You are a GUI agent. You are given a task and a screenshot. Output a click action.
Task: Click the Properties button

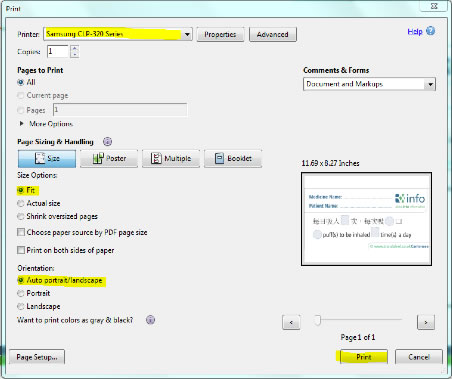click(220, 34)
